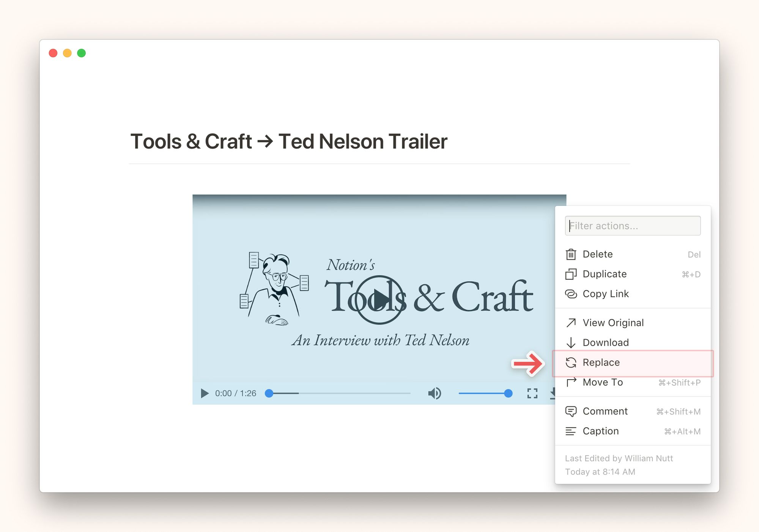Minimize window with yellow button

pyautogui.click(x=67, y=53)
